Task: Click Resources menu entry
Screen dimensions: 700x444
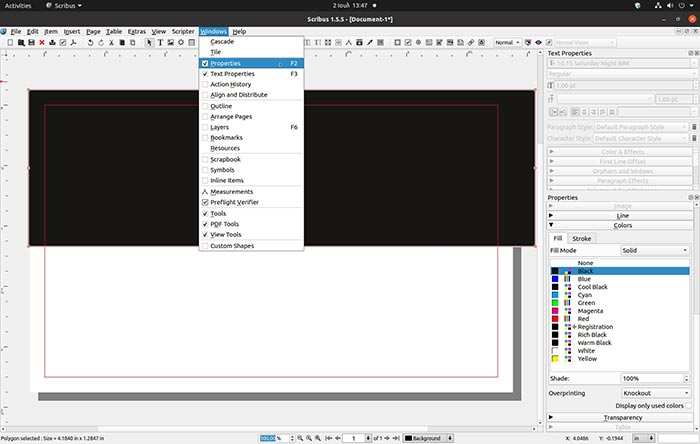Action: 251,148
